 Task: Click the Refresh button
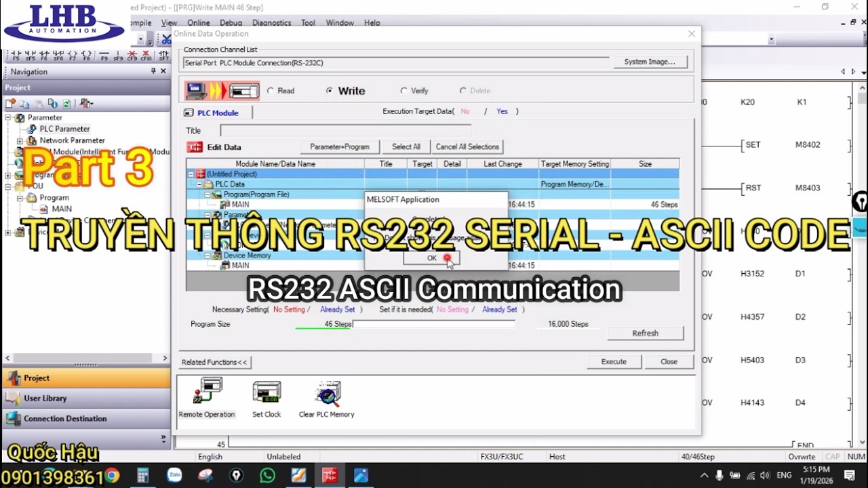645,333
